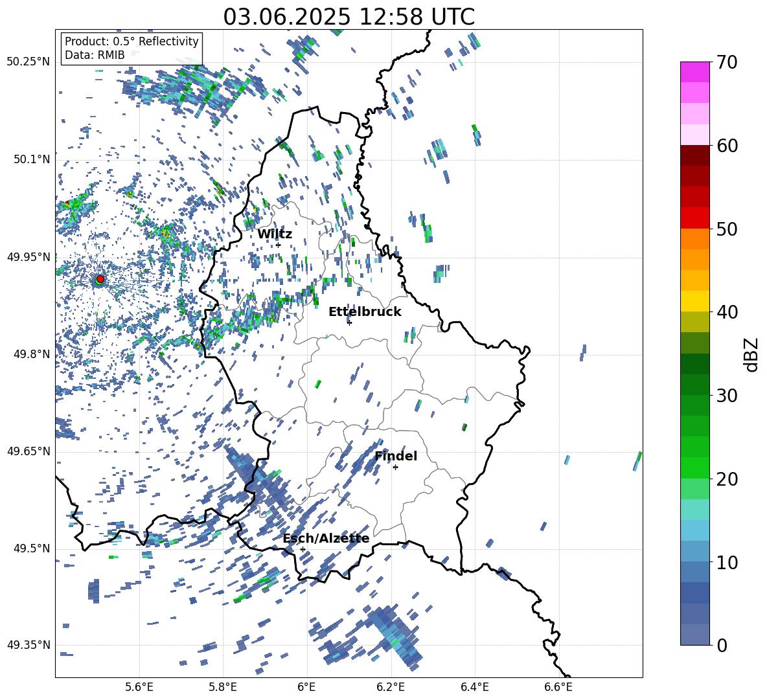Click the 50.1°N latitude label
The image size is (767, 700).
coord(32,160)
